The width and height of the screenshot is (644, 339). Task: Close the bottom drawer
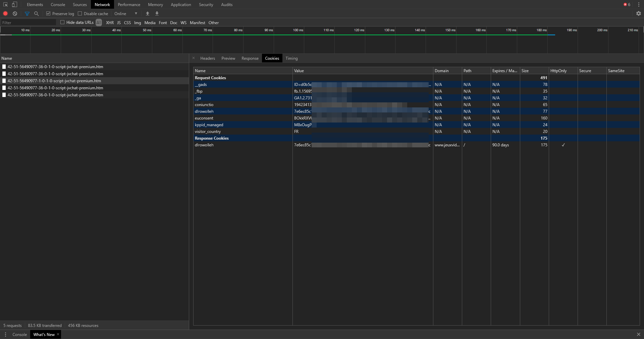click(638, 335)
